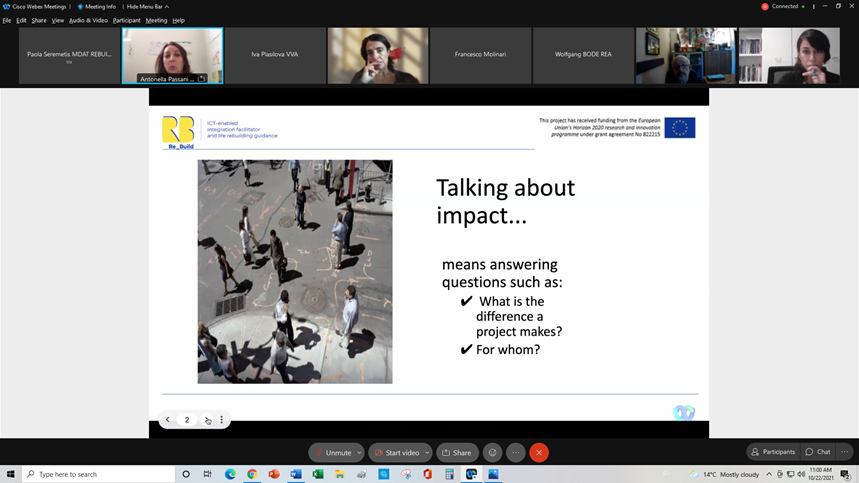Open File Explorer from taskbar
Image resolution: width=859 pixels, height=483 pixels.
tap(340, 474)
